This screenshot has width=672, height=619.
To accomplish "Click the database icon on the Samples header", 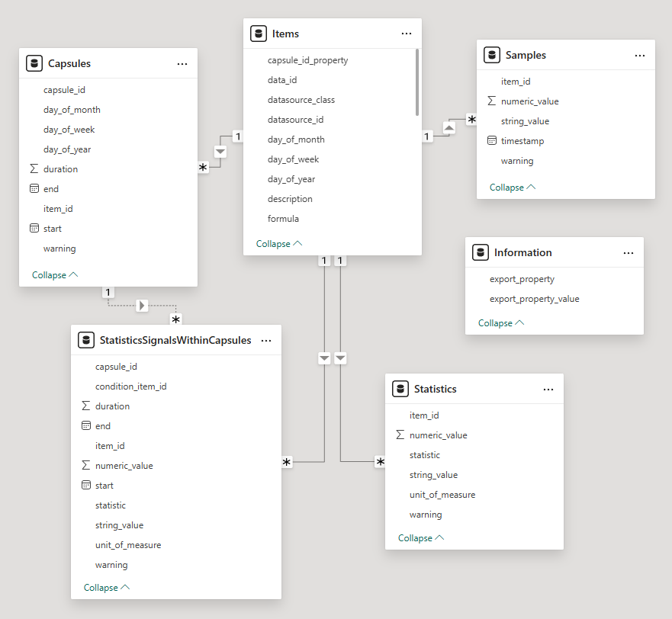I will [492, 55].
